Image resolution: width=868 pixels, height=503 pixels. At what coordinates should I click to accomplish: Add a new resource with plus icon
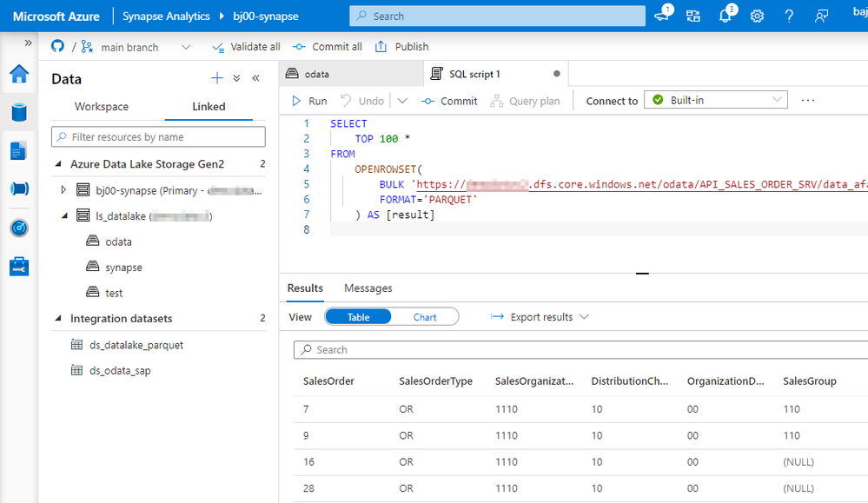(217, 78)
